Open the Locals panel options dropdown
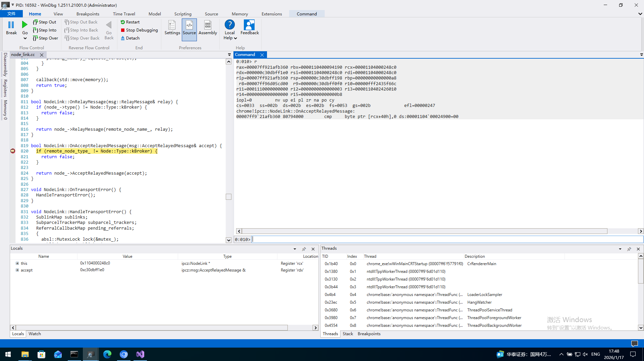The height and width of the screenshot is (361, 644). (295, 249)
